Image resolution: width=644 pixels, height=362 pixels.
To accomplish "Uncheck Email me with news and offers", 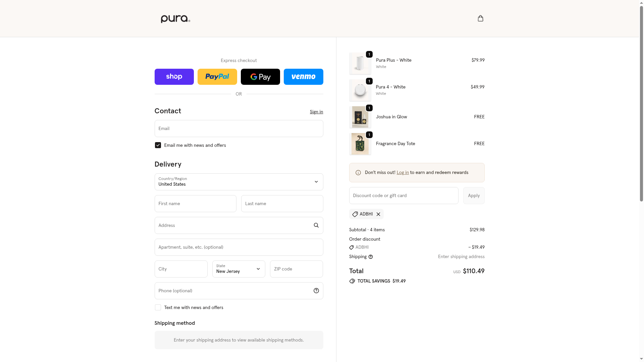I will 158,145.
